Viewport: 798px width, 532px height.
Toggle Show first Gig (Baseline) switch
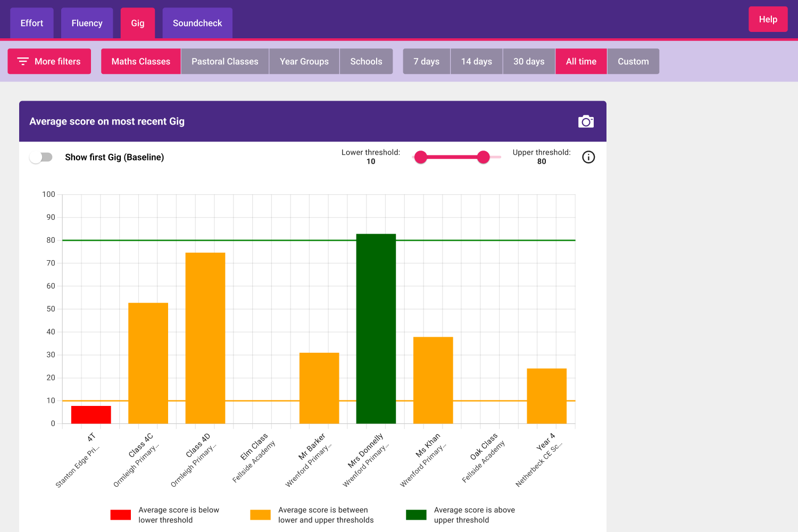[41, 157]
